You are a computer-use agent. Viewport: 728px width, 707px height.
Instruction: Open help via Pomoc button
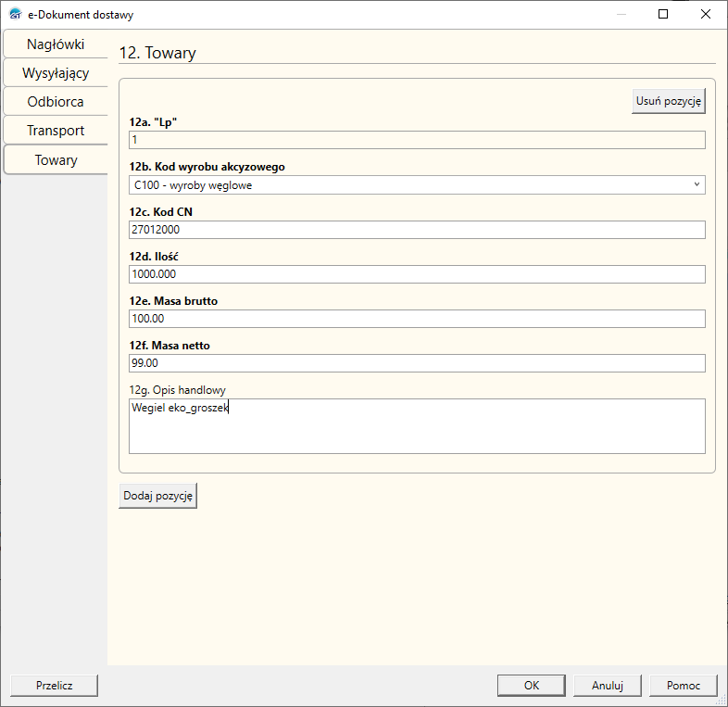[684, 686]
